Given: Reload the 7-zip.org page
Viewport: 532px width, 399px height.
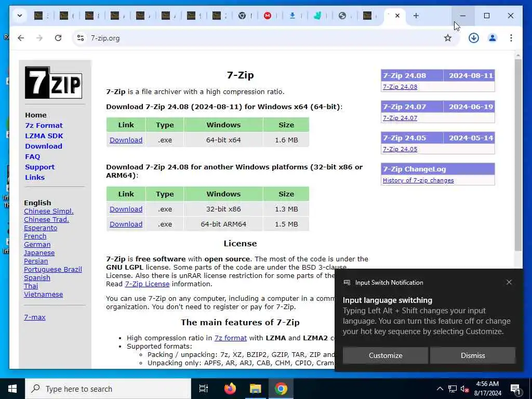Looking at the screenshot, I should coord(58,38).
